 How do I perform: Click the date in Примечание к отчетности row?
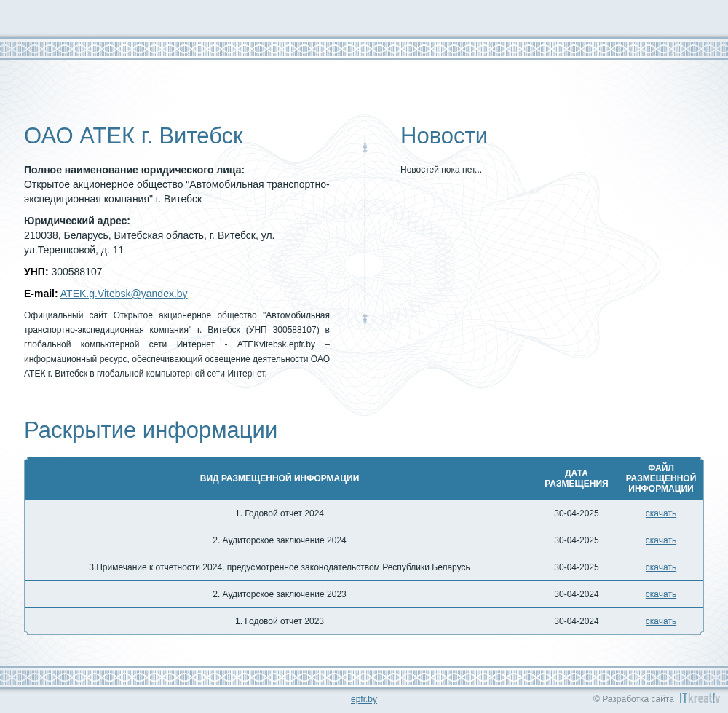[576, 567]
